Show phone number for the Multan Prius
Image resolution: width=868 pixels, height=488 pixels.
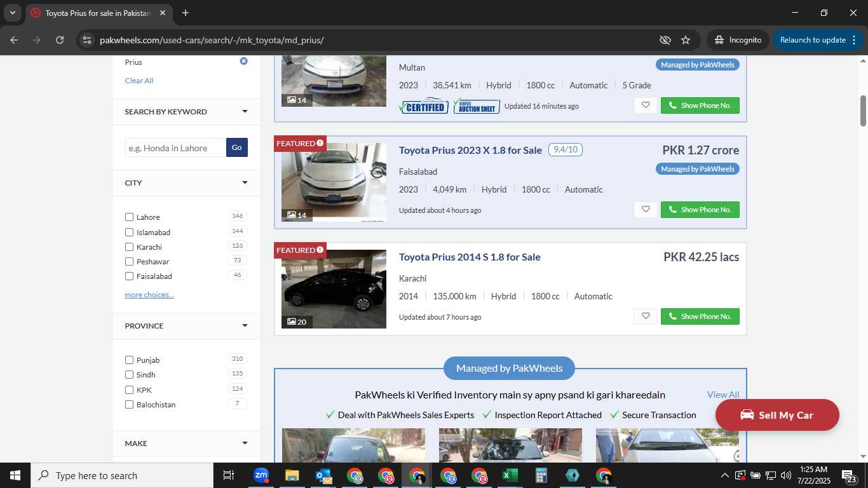[700, 105]
